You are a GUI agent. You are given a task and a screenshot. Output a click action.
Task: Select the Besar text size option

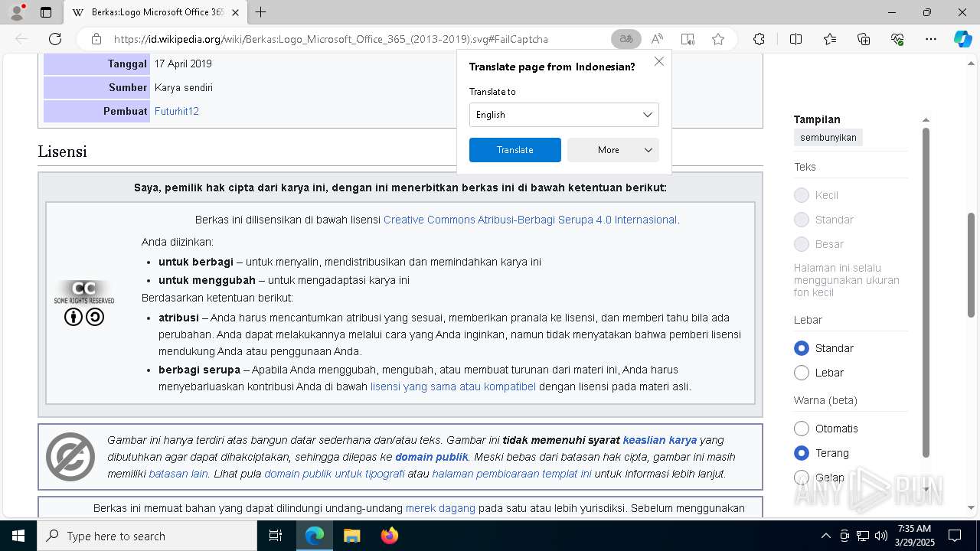click(x=802, y=244)
